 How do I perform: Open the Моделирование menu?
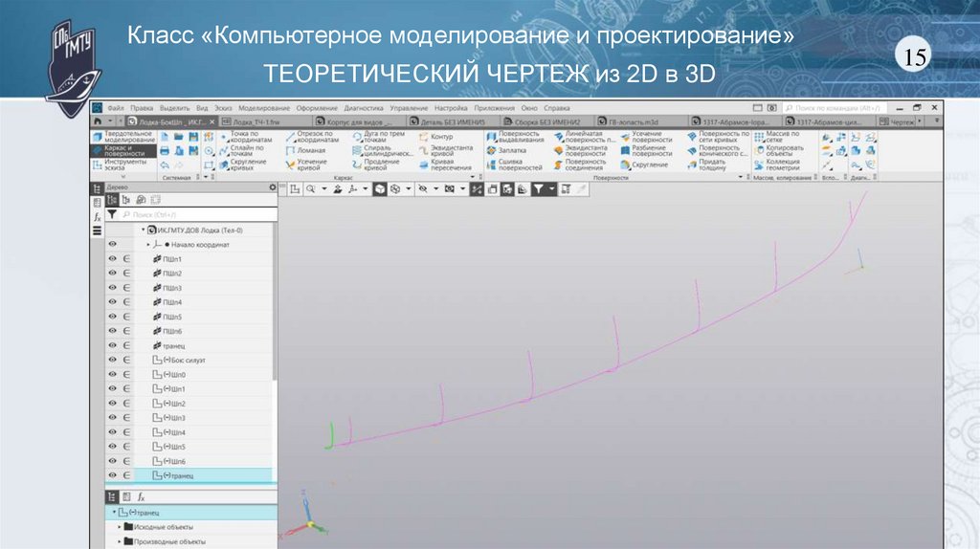pyautogui.click(x=264, y=108)
